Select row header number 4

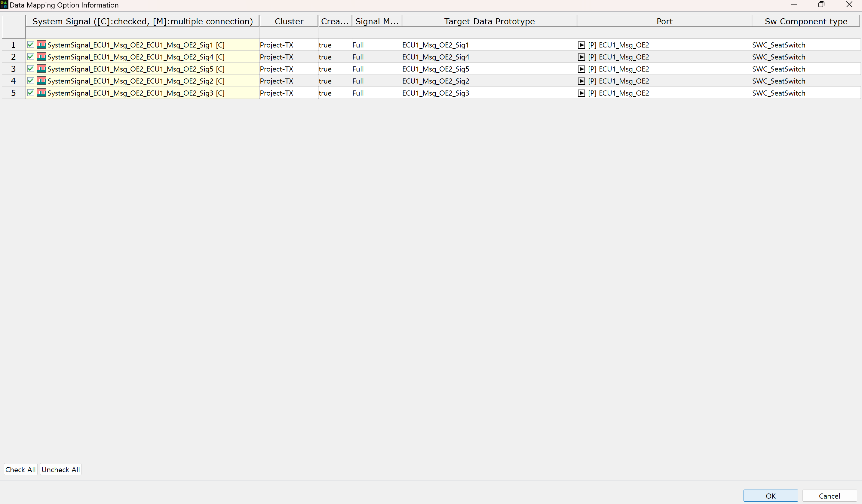13,81
